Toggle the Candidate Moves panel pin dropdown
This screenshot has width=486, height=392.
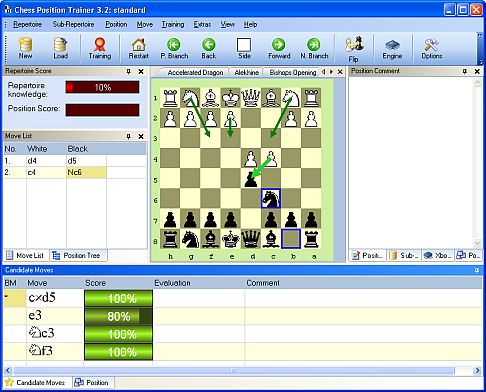(x=477, y=270)
